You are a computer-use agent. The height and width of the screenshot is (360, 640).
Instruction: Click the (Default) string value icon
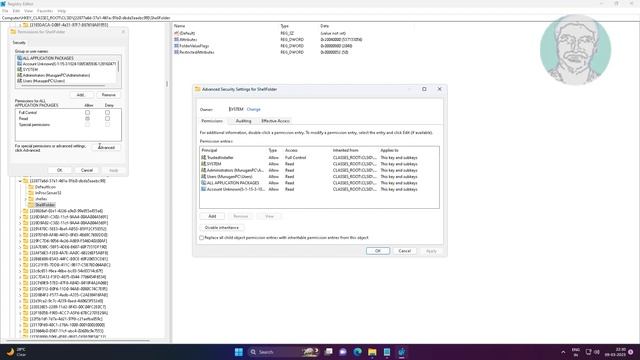[177, 33]
